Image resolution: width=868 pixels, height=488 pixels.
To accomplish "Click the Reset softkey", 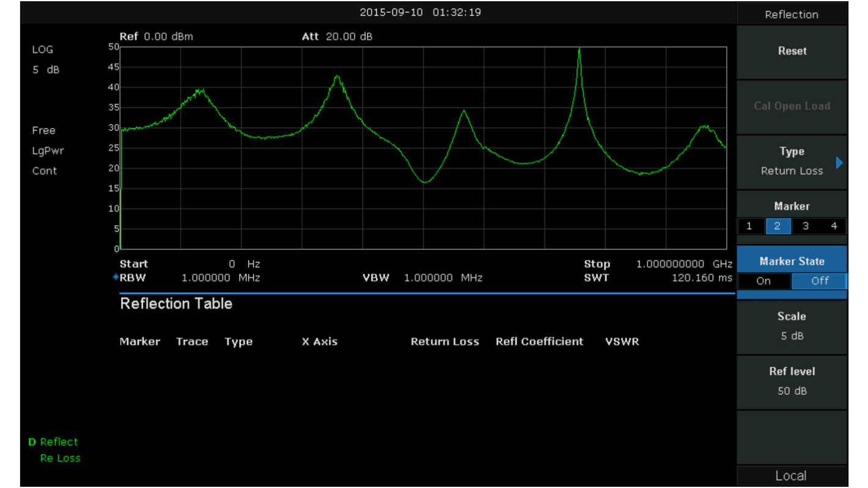I will 792,52.
